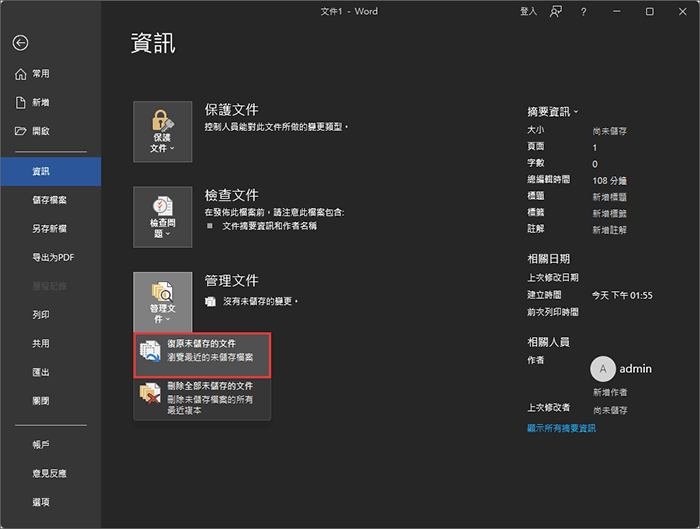Click the 108 分鐘 editing time value
The image size is (700, 529).
point(609,181)
